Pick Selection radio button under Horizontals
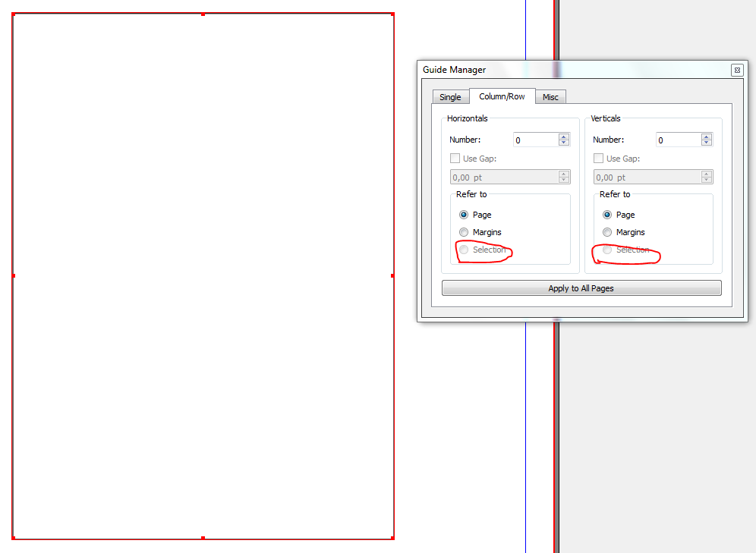Viewport: 756px width, 553px height. 464,250
